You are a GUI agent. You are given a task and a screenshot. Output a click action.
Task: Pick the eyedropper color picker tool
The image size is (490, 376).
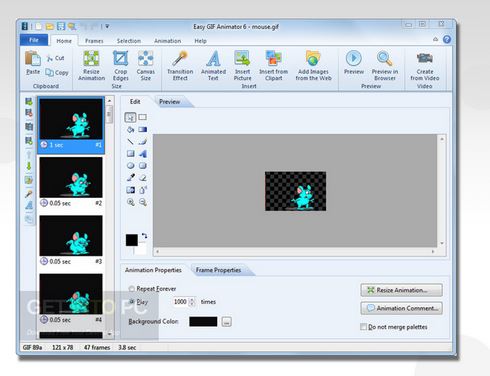131,178
